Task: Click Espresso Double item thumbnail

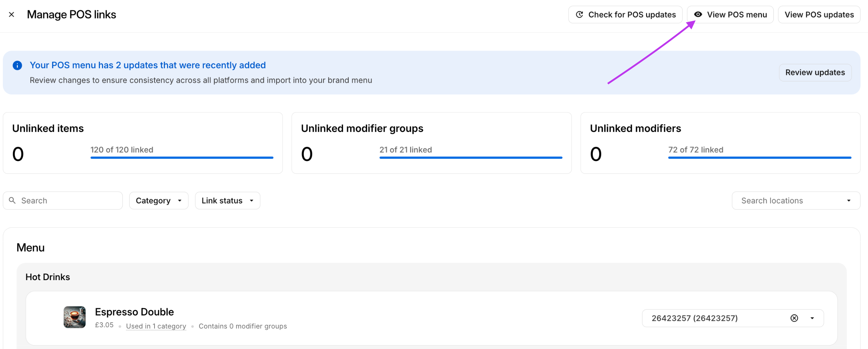Action: (75, 317)
